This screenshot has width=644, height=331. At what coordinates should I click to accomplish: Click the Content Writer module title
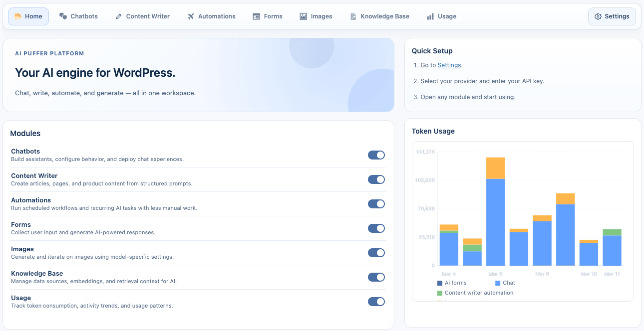point(34,176)
